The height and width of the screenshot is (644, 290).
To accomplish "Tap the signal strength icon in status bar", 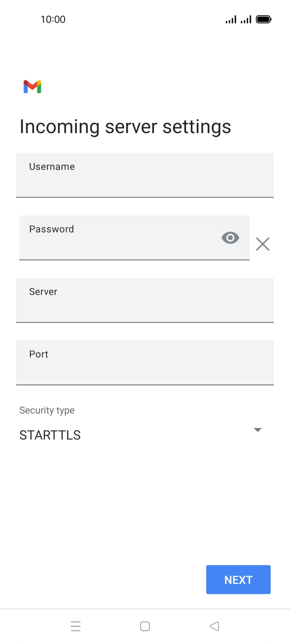I will coord(230,19).
